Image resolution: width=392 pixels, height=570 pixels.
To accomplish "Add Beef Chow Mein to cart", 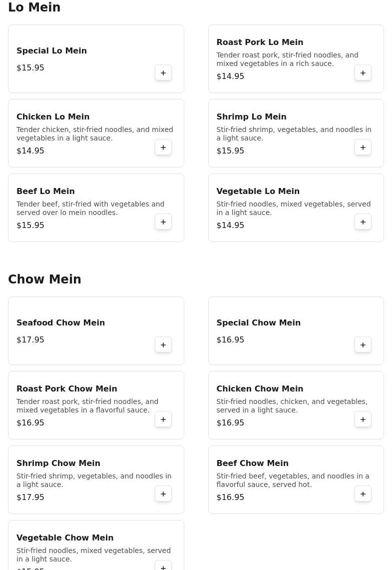I will click(x=363, y=494).
